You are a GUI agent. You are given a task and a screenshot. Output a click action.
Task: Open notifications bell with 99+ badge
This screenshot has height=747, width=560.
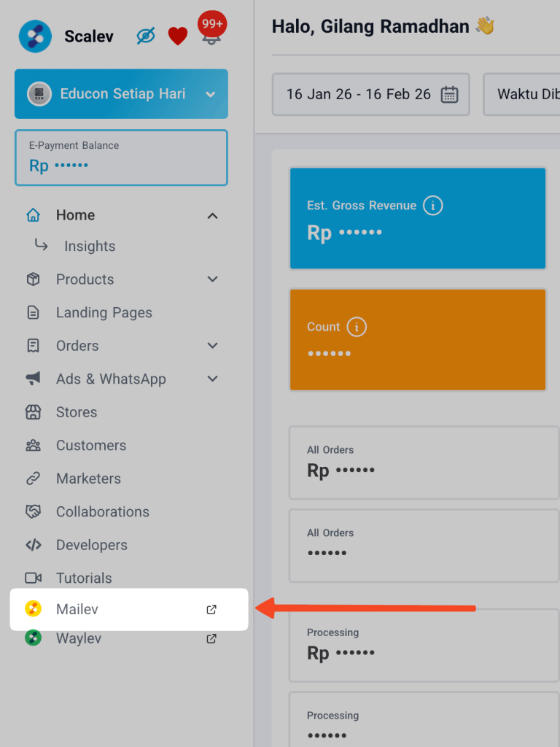211,34
